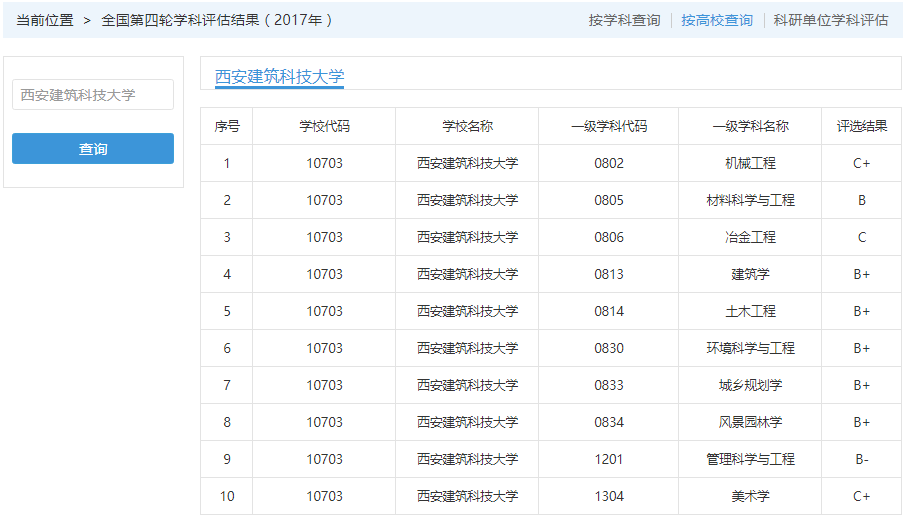
Task: Click school name in the 美术学 row
Action: pos(467,496)
